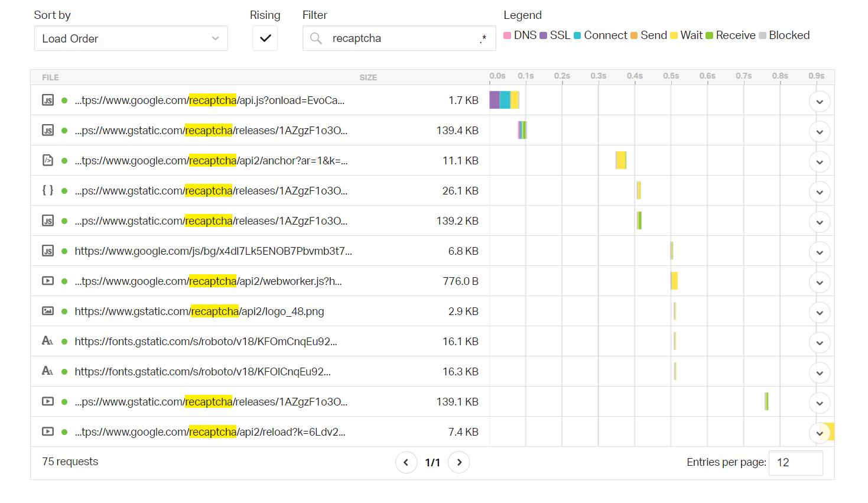Click the JS file icon for api.js row
868x503 pixels.
pyautogui.click(x=48, y=100)
